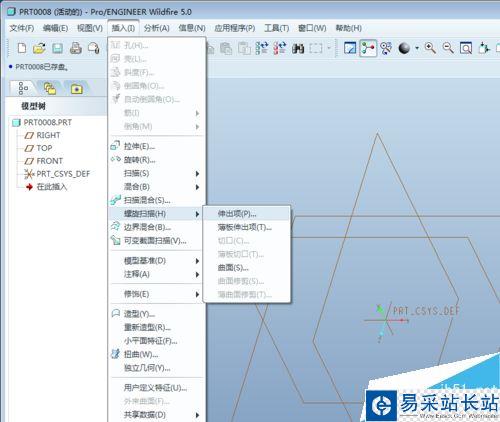Open dropdown arrow beside selection box icon
500x422 pixels.
point(329,49)
